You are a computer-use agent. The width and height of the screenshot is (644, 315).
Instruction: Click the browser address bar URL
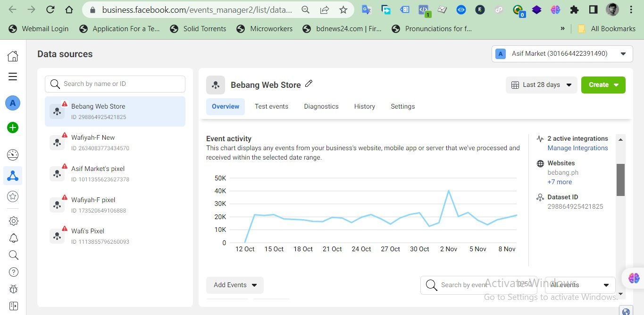197,9
